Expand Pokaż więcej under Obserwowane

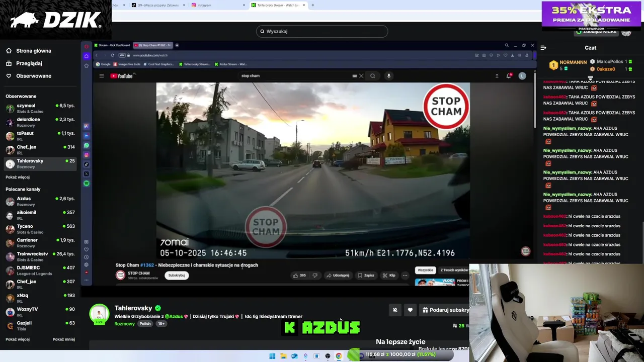pyautogui.click(x=18, y=177)
